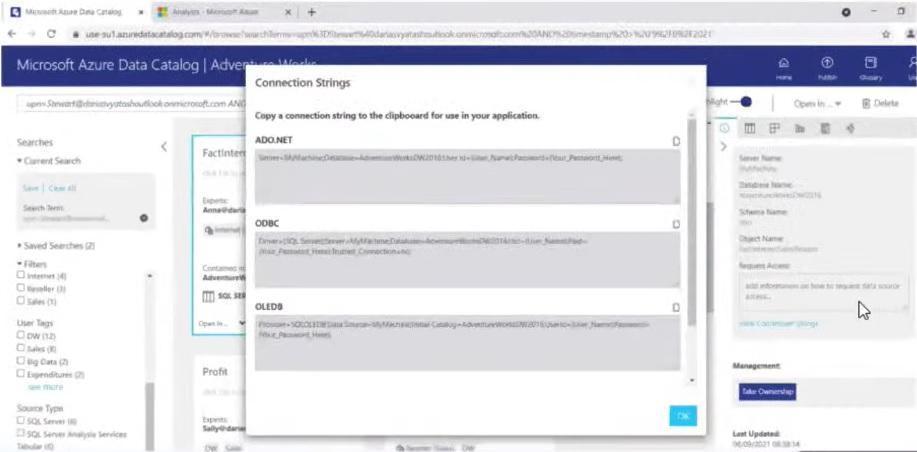Screen dimensions: 917x452
Task: Open the data profile tab icon
Action: tap(799, 129)
